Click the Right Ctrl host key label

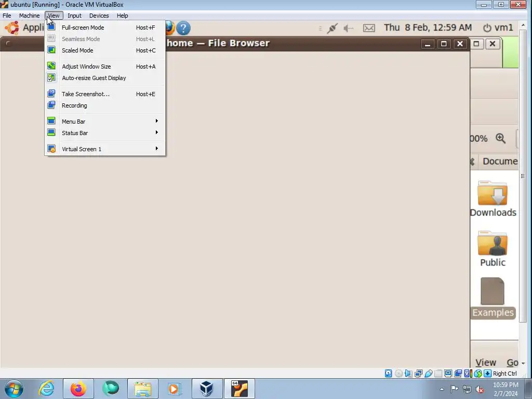505,374
